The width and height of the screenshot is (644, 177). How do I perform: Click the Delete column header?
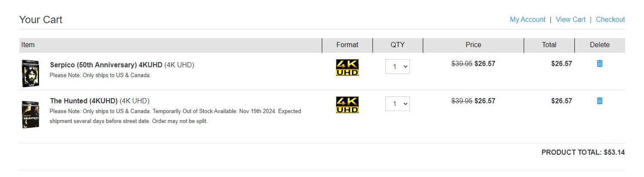[600, 45]
